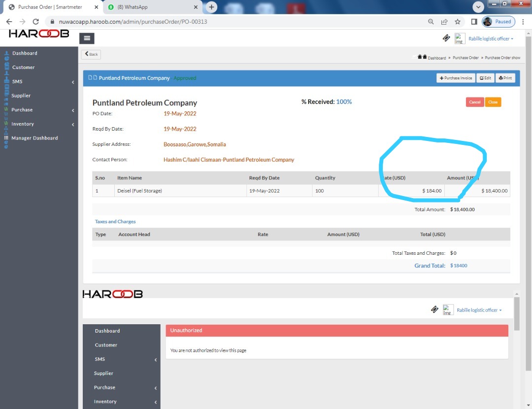532x409 pixels.
Task: Open SMS in the left sidebar
Action: pos(17,82)
